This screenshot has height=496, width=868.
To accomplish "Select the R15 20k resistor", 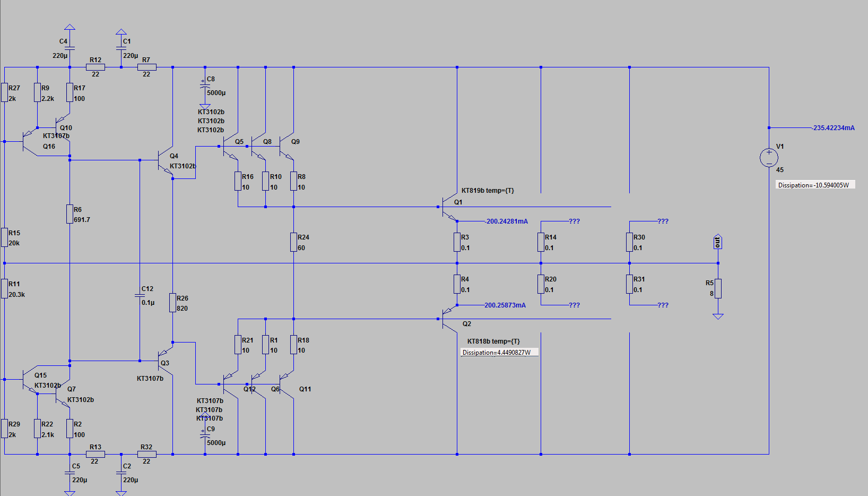I will coord(4,237).
